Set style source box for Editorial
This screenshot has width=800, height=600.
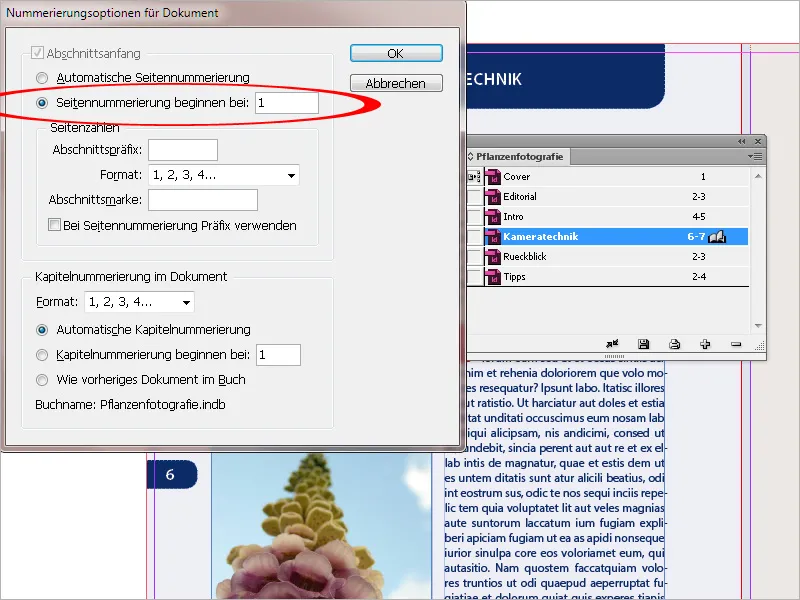(474, 197)
